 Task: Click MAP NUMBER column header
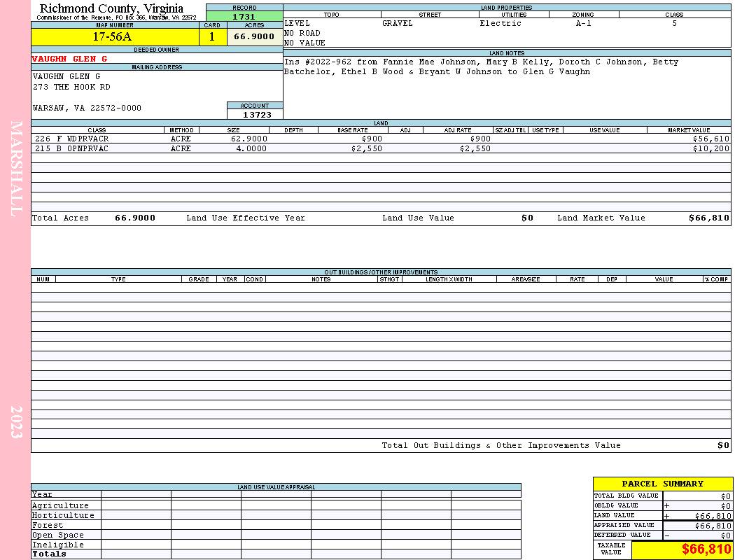[x=115, y=25]
